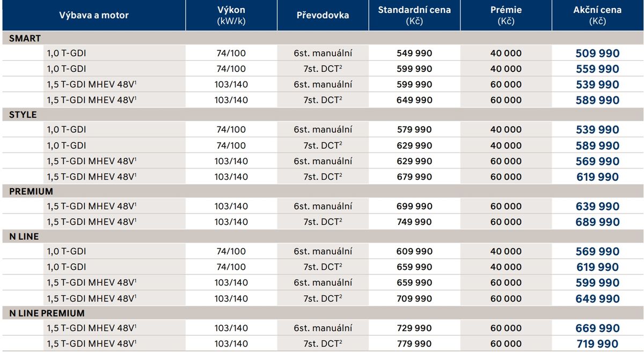Click the Prémie column header
This screenshot has width=644, height=353.
tap(506, 16)
